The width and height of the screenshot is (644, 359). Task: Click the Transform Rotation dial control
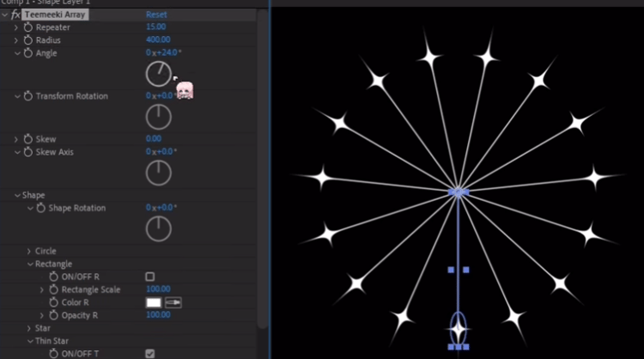click(x=159, y=117)
